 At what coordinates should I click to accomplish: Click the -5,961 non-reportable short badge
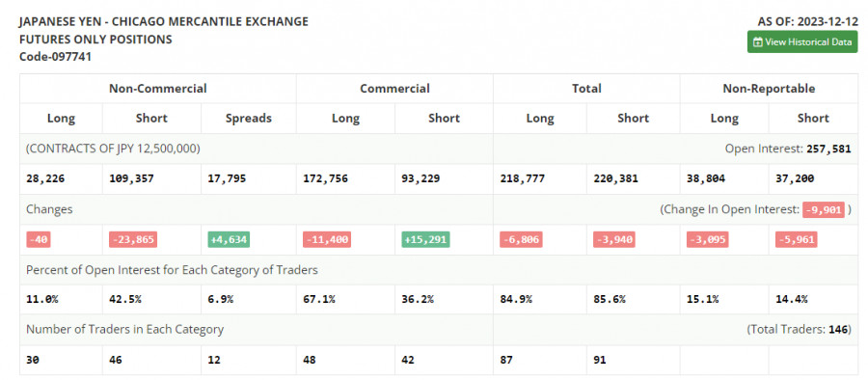tap(797, 240)
